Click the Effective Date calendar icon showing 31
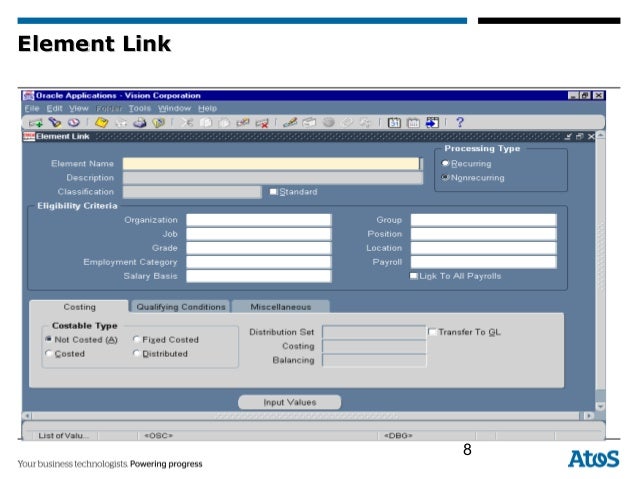The width and height of the screenshot is (638, 479). [394, 122]
